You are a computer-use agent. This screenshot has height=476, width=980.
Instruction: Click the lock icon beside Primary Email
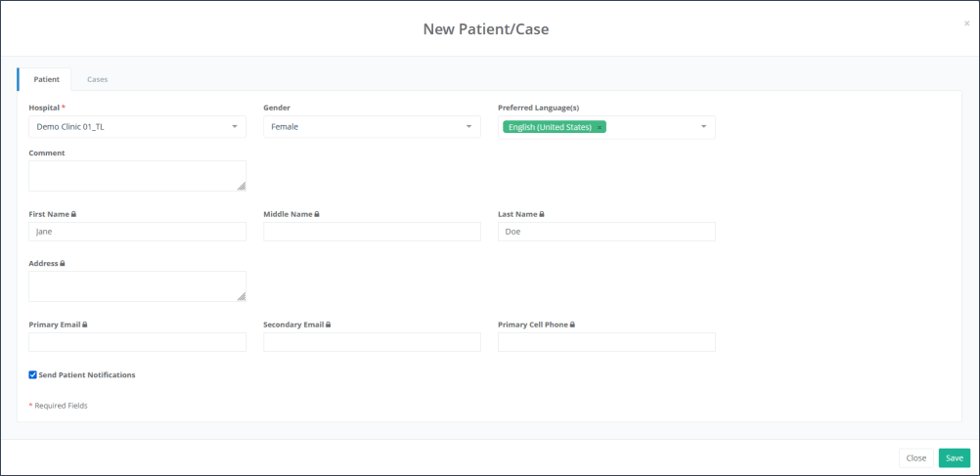tap(85, 325)
